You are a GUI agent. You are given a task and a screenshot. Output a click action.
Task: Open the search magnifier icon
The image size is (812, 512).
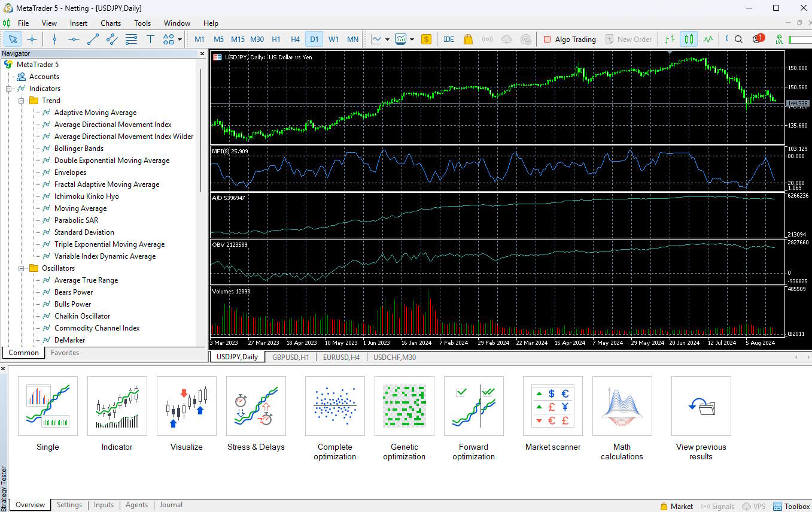[738, 40]
